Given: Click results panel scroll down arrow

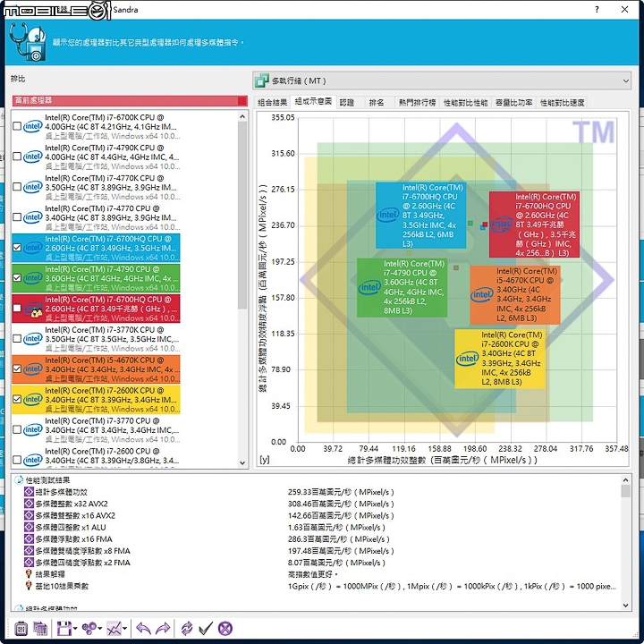Looking at the screenshot, I should point(625,605).
